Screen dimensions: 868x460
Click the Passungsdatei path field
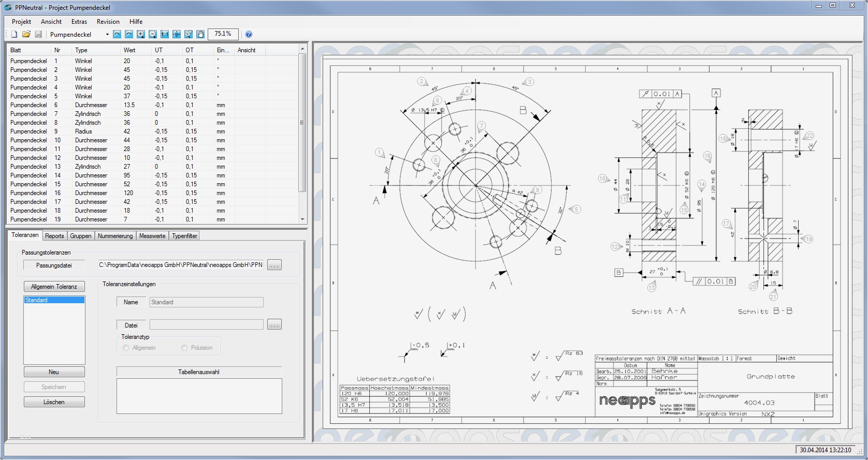(x=181, y=265)
